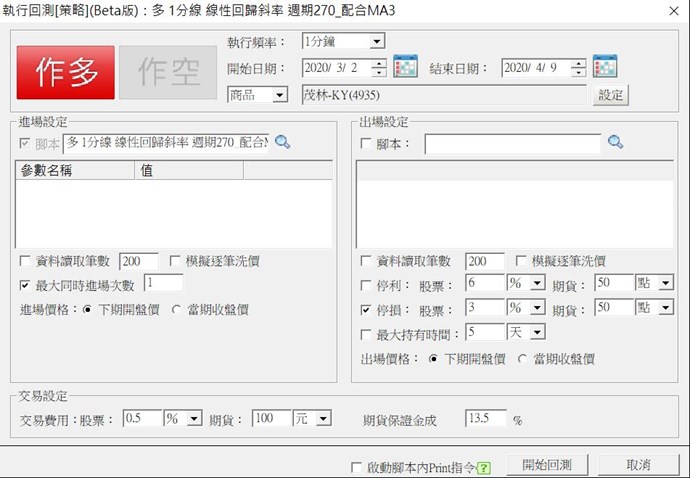Enable exit 資料讀取筆數 checkbox
Viewport: 690px width, 478px height.
coord(365,261)
